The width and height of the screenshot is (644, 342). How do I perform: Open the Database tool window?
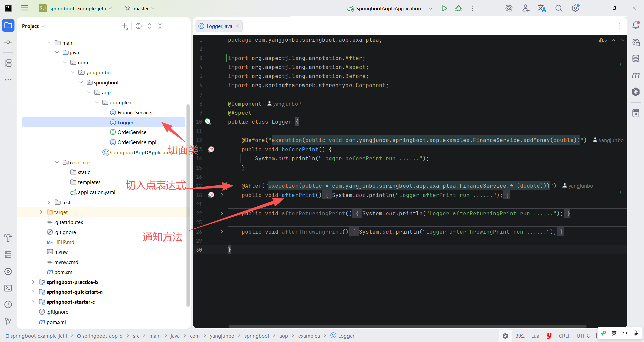[636, 59]
